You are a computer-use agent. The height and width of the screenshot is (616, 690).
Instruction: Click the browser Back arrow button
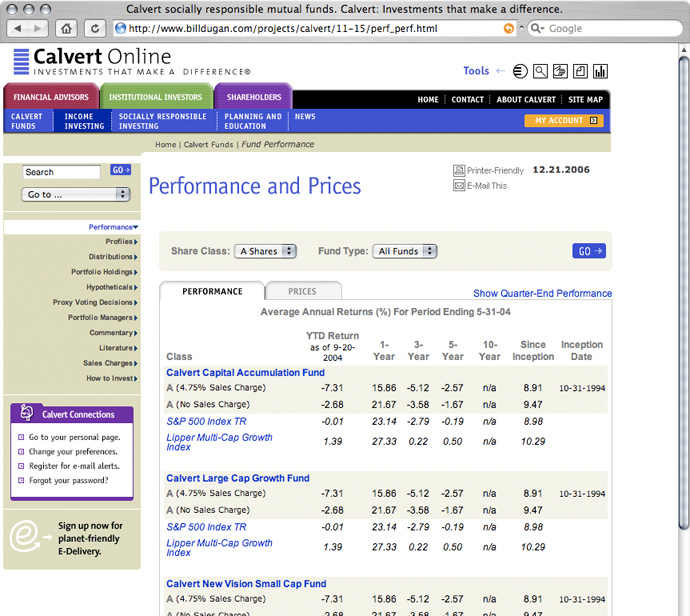click(18, 29)
